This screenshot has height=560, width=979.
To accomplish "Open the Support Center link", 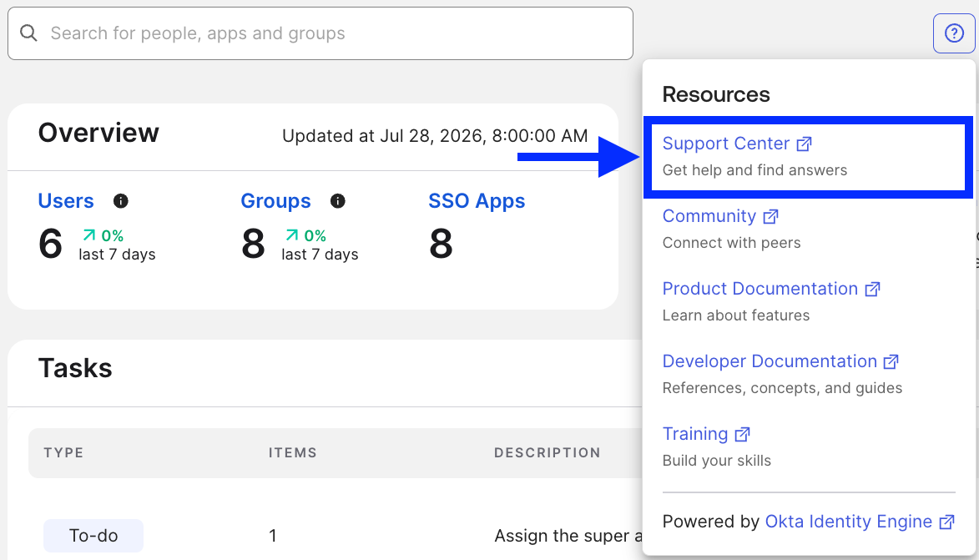I will pos(726,144).
